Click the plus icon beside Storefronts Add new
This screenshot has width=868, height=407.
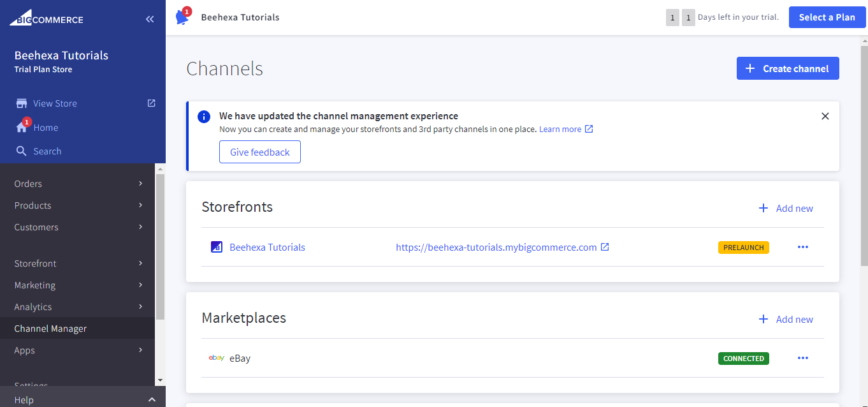763,208
